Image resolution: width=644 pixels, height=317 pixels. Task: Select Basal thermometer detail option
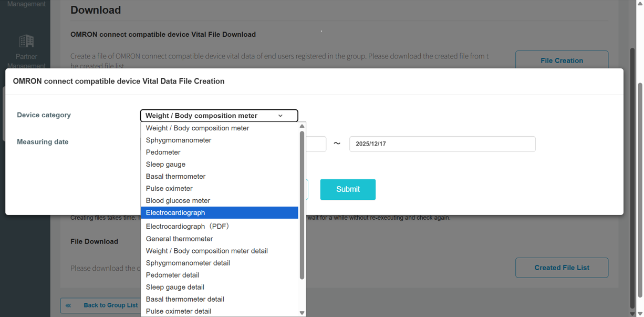[x=220, y=299]
